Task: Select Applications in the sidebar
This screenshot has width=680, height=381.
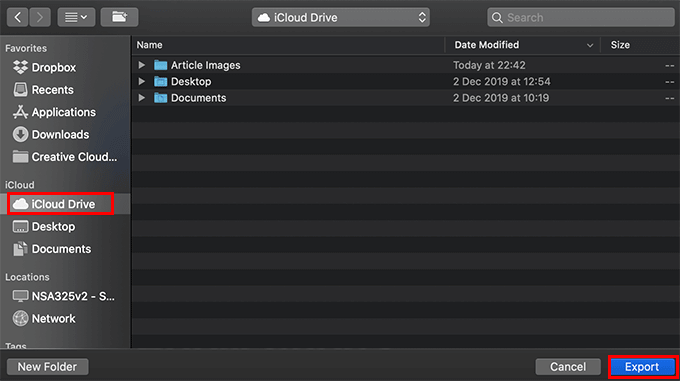Action: (x=54, y=112)
